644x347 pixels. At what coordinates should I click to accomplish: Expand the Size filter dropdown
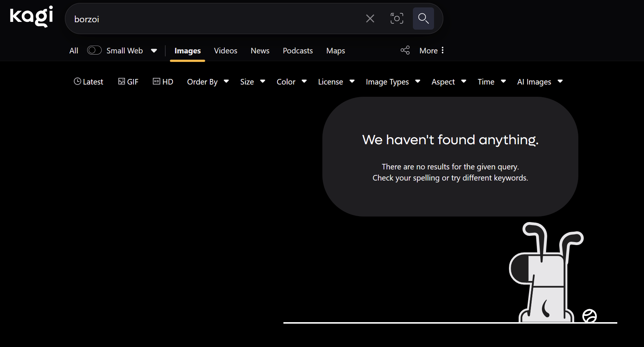[252, 82]
